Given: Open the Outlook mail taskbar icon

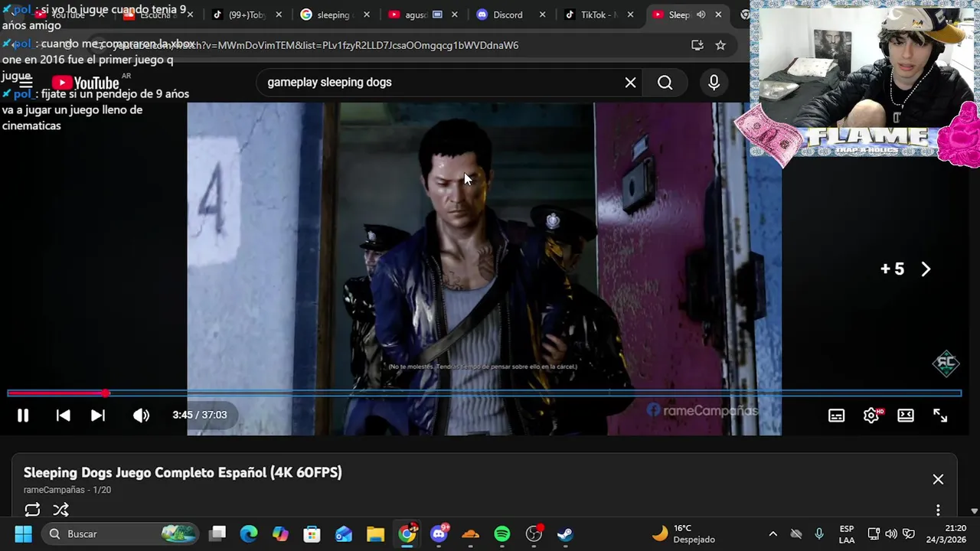Looking at the screenshot, I should (x=344, y=533).
